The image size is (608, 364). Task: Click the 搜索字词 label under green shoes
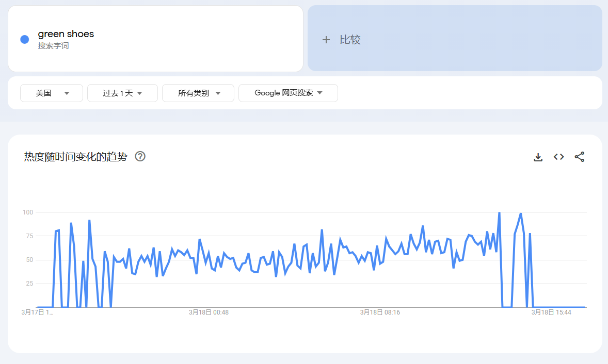point(53,46)
